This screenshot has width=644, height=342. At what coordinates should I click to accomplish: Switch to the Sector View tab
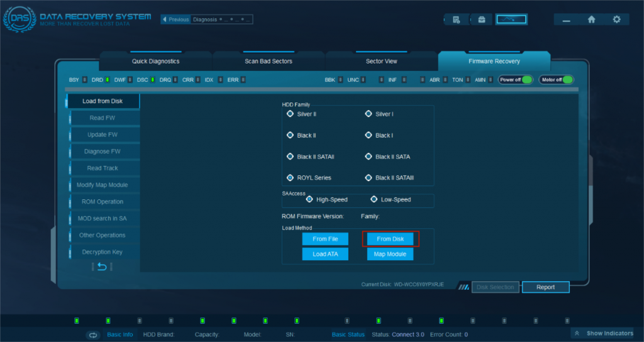pos(381,62)
